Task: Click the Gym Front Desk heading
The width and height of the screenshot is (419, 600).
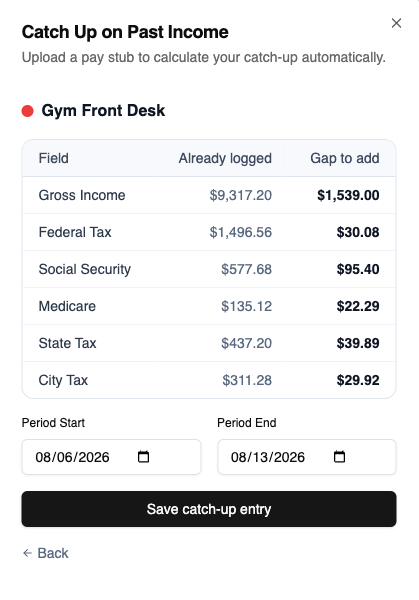Action: coord(103,111)
